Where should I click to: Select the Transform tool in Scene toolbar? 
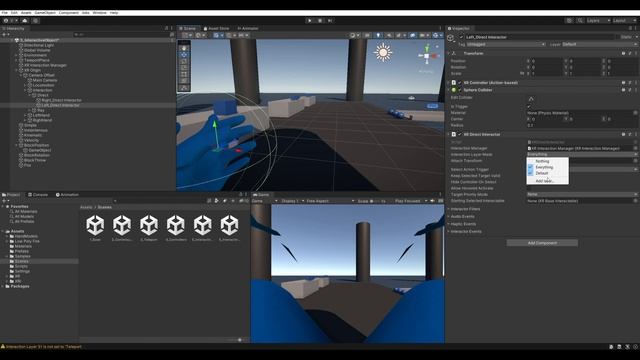[x=184, y=81]
